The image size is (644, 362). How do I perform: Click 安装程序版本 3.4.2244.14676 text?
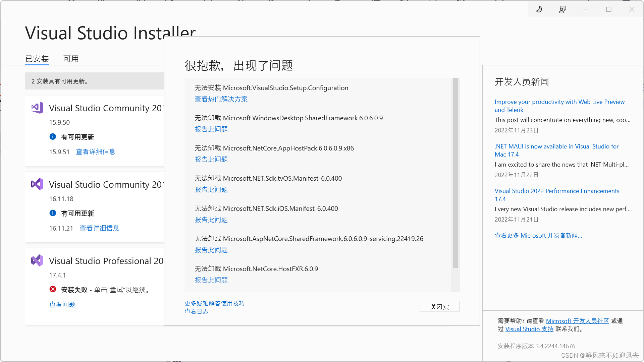[536, 346]
